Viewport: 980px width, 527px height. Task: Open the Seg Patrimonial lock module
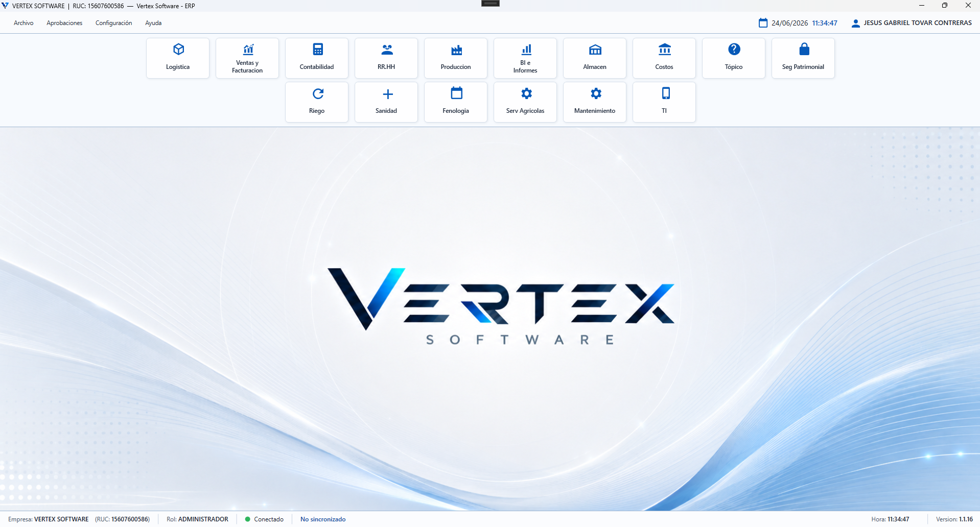803,58
